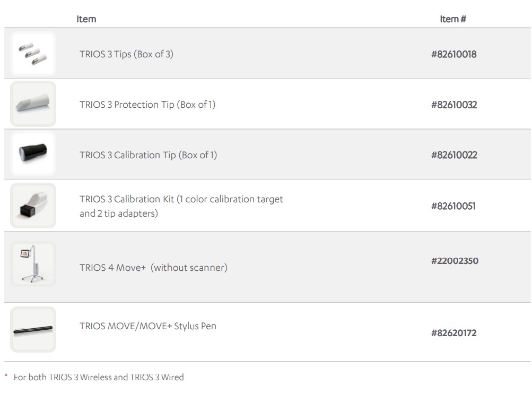This screenshot has width=532, height=402.
Task: Click the TRIOS 4 Move+ cart image
Action: [33, 264]
